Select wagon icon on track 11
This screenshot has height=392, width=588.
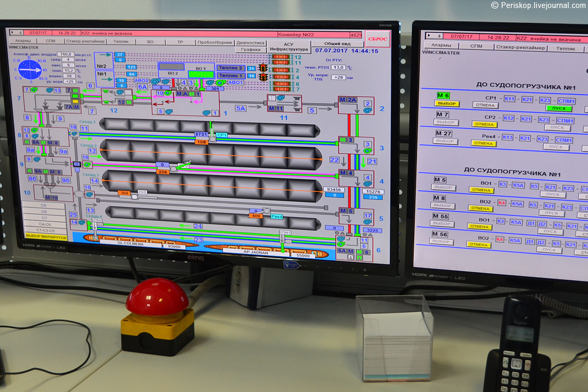tap(281, 62)
